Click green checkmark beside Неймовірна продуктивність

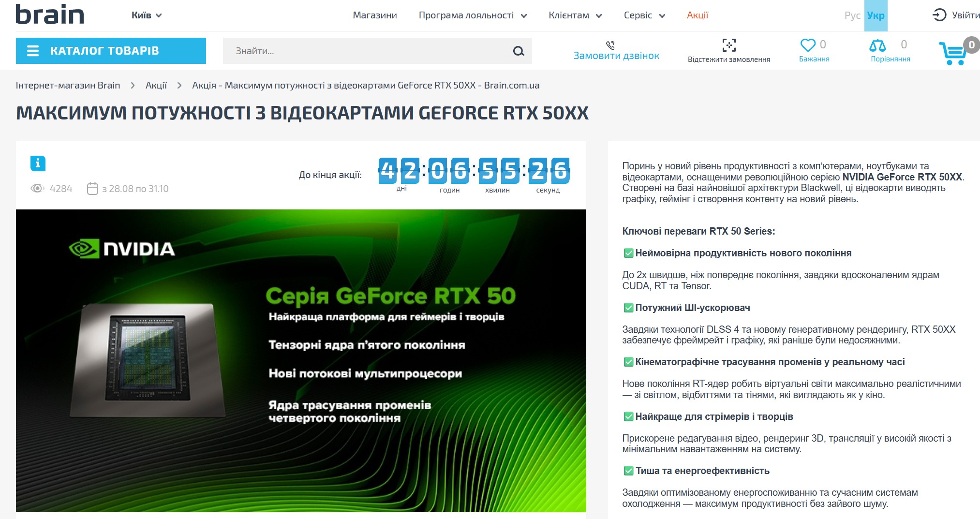click(628, 253)
